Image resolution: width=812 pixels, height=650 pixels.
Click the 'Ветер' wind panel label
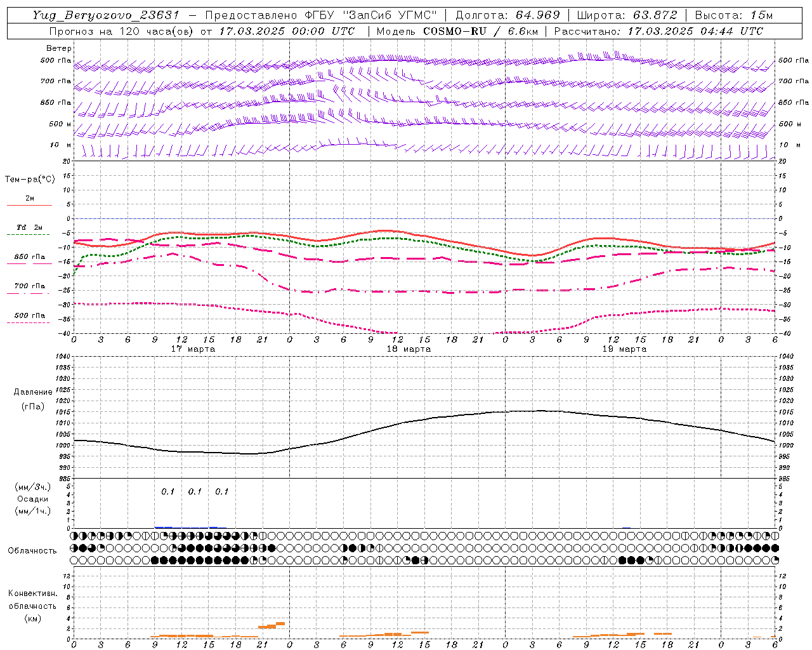pos(58,48)
